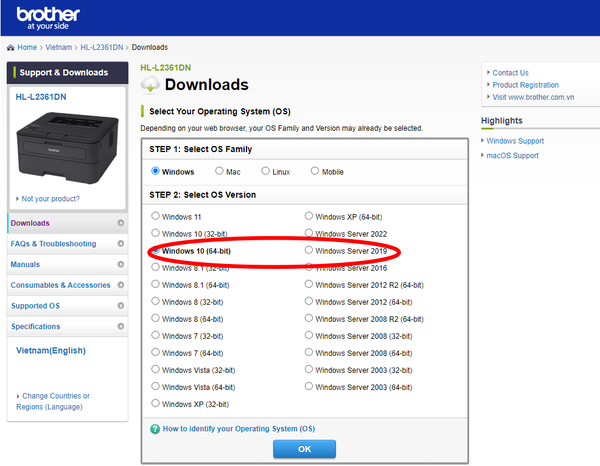Choose Windows Server 2008 (64-bit) option

click(308, 352)
